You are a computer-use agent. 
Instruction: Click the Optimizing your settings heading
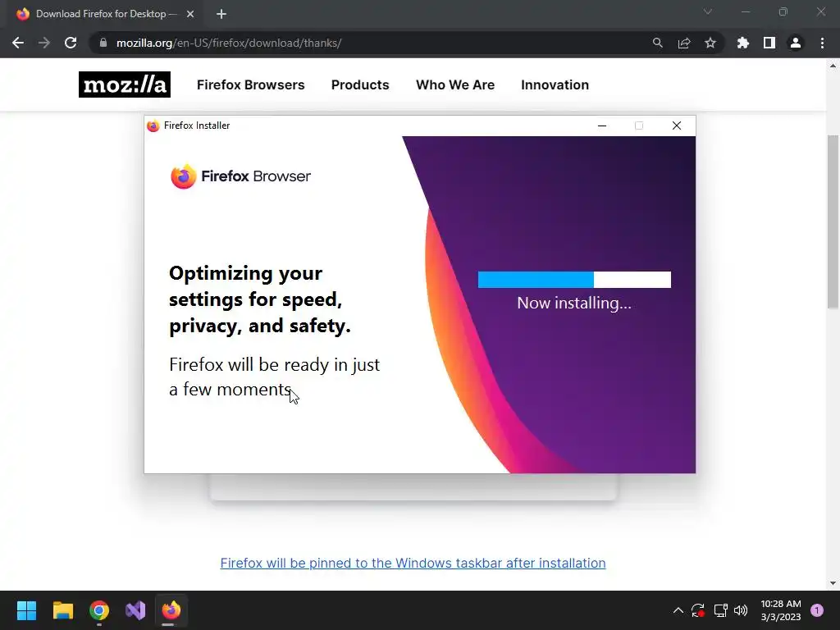pyautogui.click(x=260, y=299)
